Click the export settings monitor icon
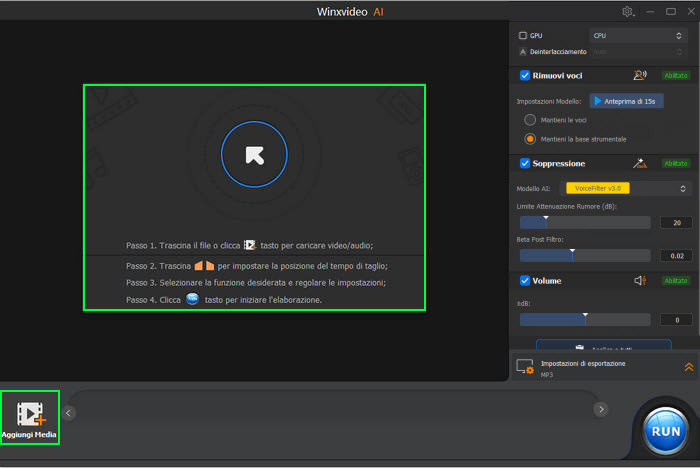 coord(525,367)
